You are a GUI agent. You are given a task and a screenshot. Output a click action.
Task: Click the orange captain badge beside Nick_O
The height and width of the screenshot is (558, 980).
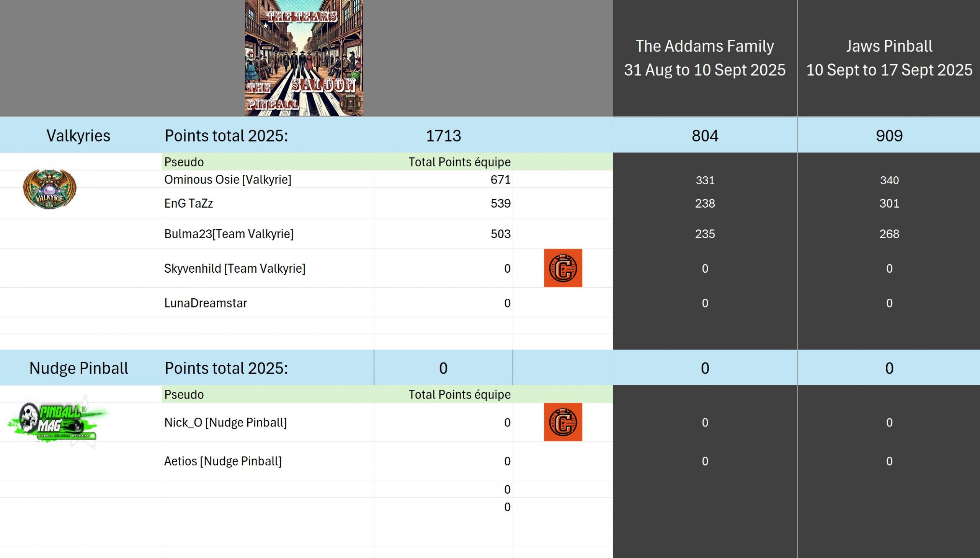pyautogui.click(x=563, y=422)
